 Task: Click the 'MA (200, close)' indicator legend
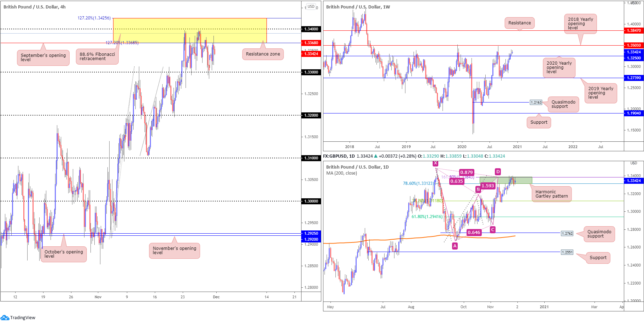[341, 173]
